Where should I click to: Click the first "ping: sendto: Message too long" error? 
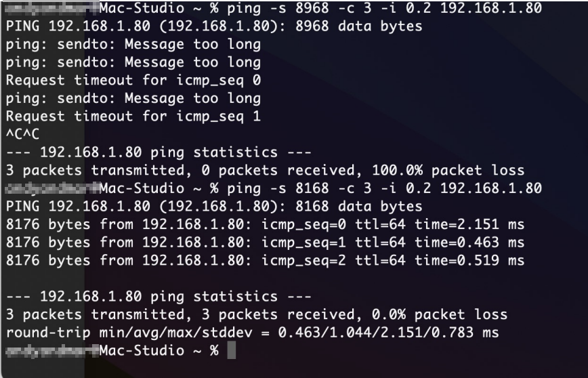point(133,45)
